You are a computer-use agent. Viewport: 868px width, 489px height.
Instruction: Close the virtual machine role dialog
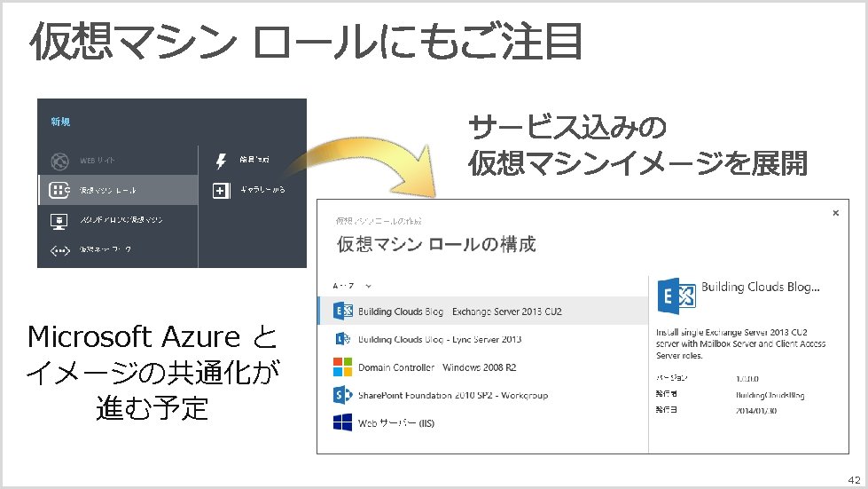(835, 213)
